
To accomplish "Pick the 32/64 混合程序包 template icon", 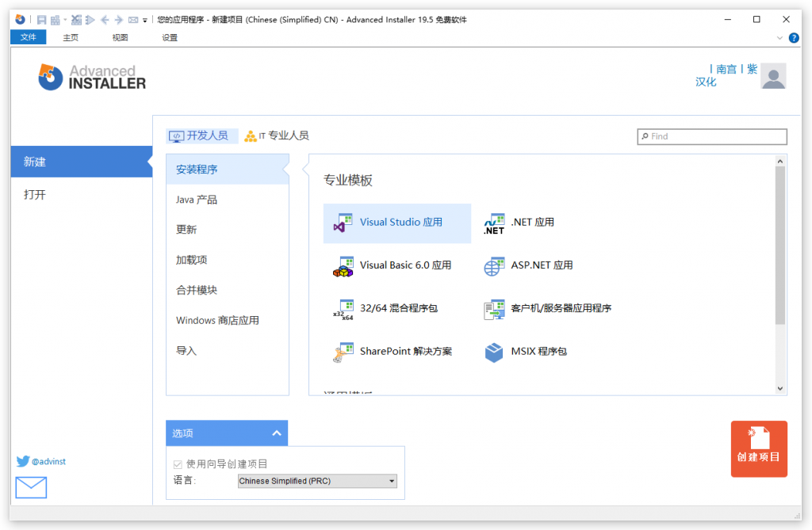I will (346, 309).
